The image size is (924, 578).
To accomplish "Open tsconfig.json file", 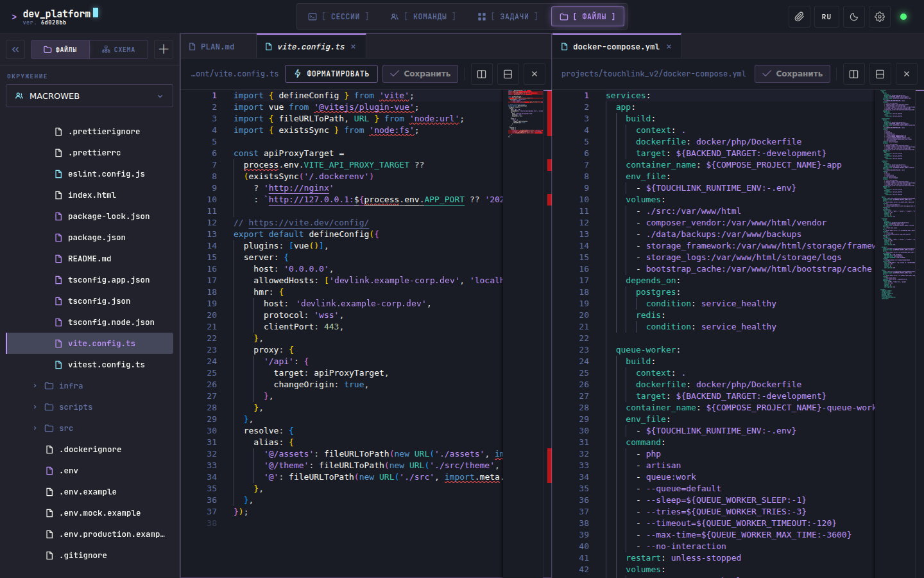I will (x=90, y=301).
